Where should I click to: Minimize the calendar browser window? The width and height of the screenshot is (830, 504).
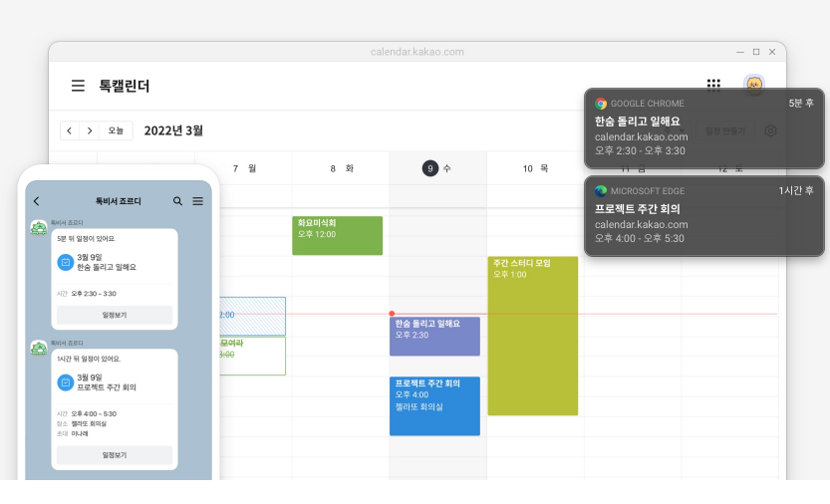pyautogui.click(x=740, y=52)
